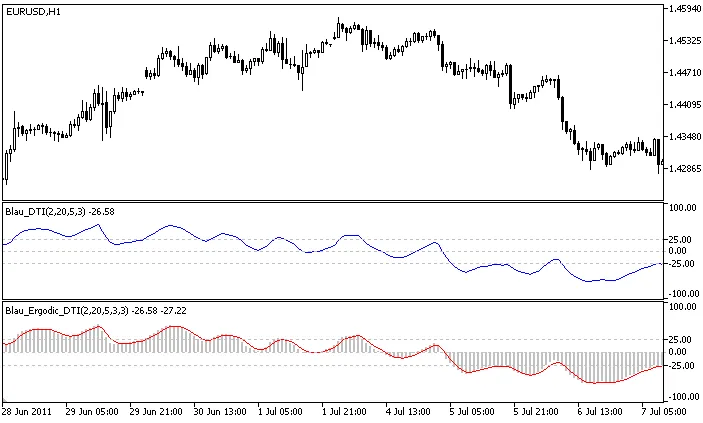
Task: Click the -100.00 level in Ergodic DTI scale
Action: (681, 397)
